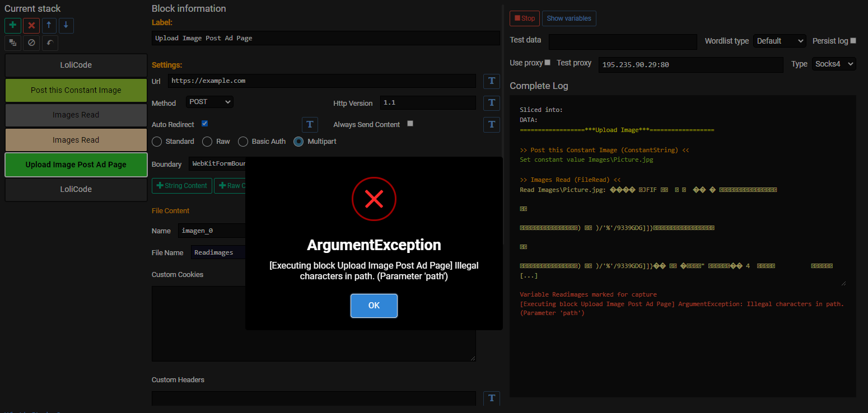The image size is (868, 413).
Task: Click the Custom Headers text area
Action: (x=314, y=398)
